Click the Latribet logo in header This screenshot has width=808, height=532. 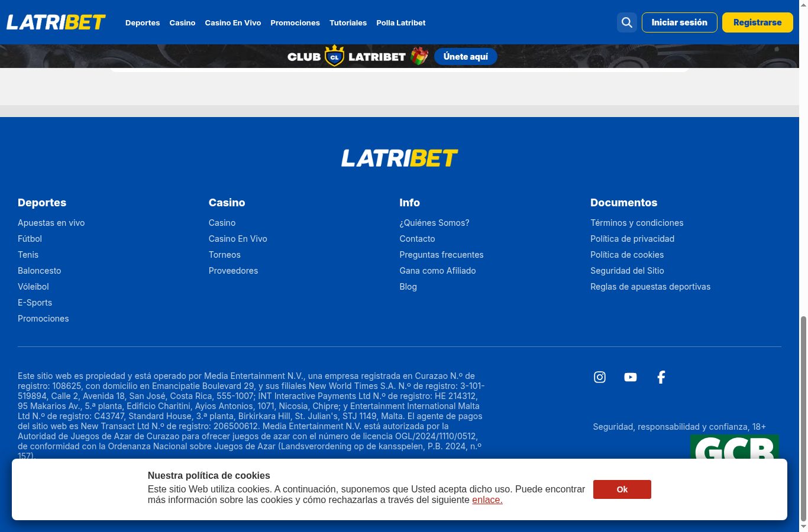point(56,22)
